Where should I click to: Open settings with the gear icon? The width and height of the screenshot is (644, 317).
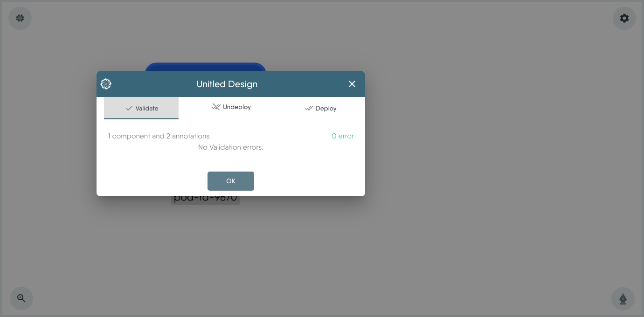[x=624, y=18]
